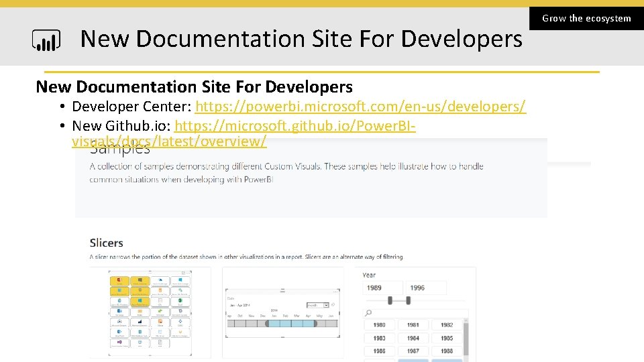Select year 1987 in the slicer

(x=413, y=351)
